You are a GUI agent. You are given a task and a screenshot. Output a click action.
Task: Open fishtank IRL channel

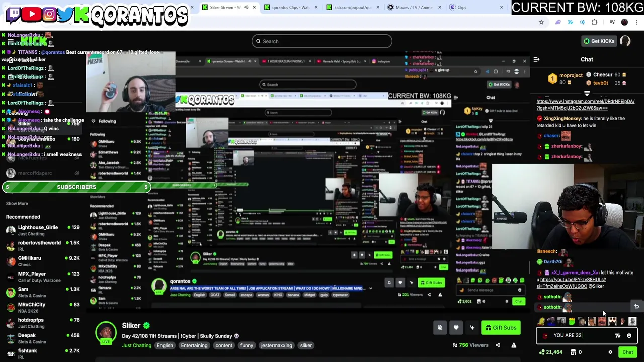[x=43, y=354]
